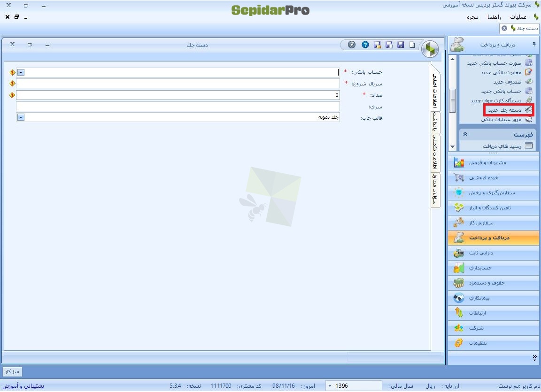Image resolution: width=541 pixels, height=392 pixels.
Task: Click the Save floppy disk icon
Action: (x=401, y=45)
